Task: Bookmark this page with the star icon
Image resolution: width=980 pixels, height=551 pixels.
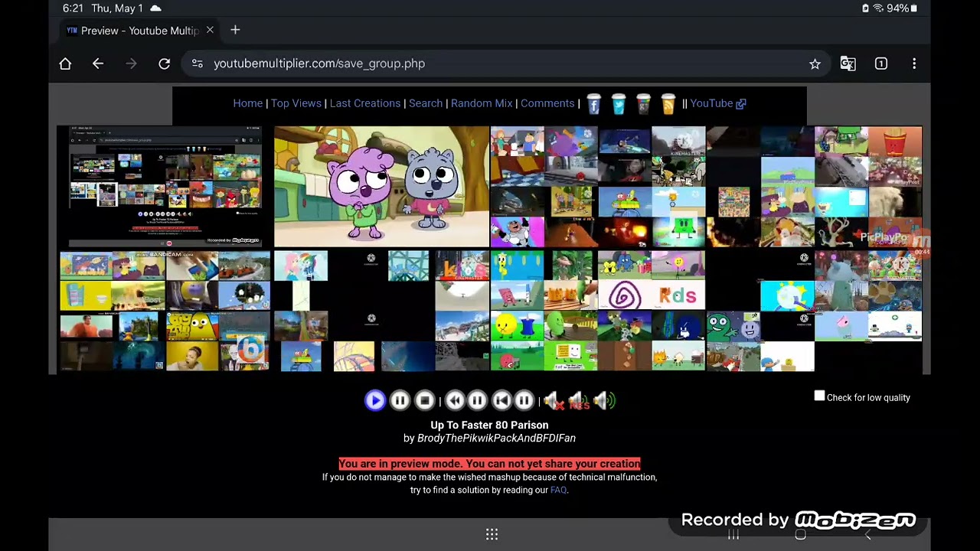Action: tap(815, 64)
